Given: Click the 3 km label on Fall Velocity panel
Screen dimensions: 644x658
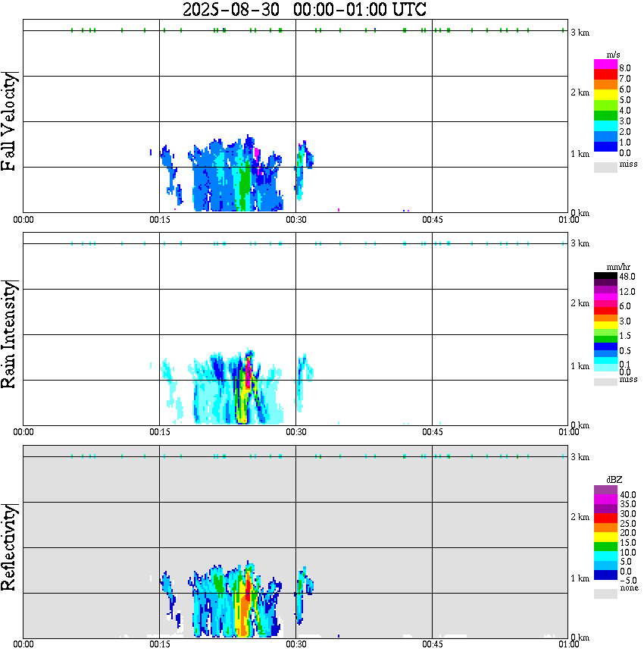Looking at the screenshot, I should point(580,33).
